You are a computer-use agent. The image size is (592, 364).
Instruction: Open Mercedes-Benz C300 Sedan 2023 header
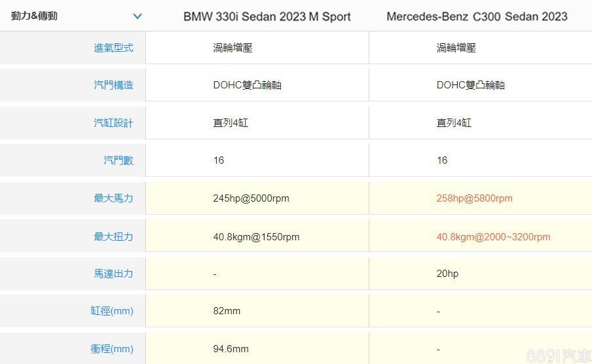click(x=477, y=16)
